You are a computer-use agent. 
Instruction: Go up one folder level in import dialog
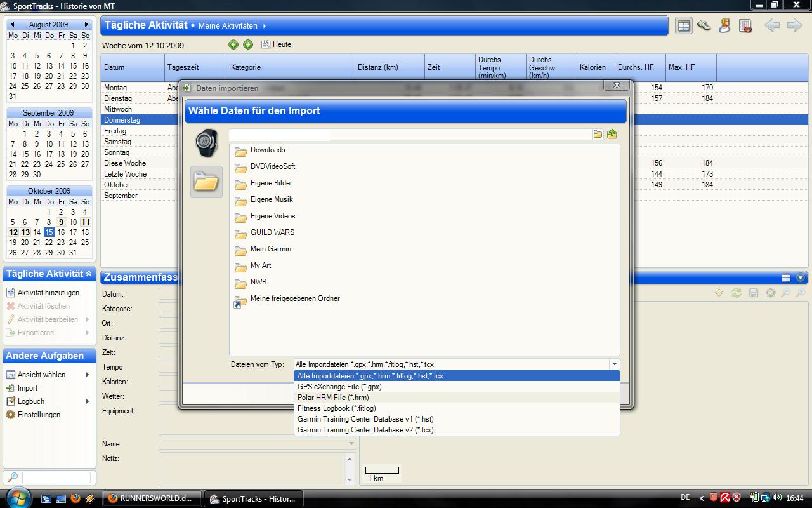612,134
